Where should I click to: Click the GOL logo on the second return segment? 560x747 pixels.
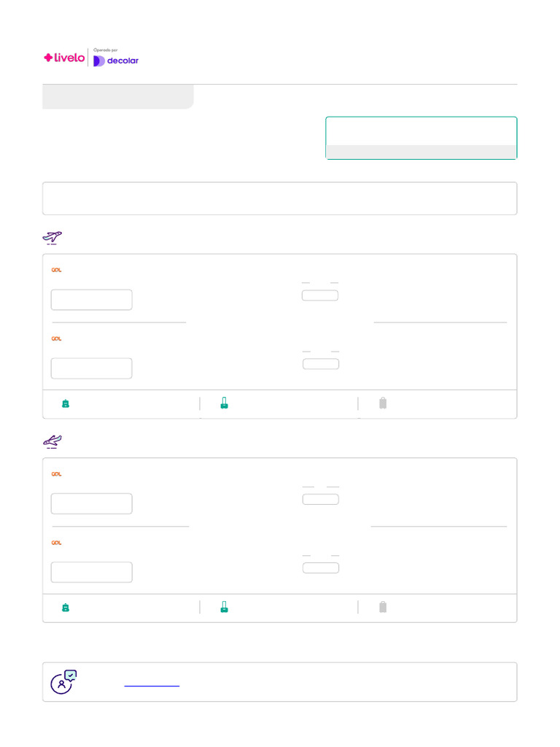point(56,543)
